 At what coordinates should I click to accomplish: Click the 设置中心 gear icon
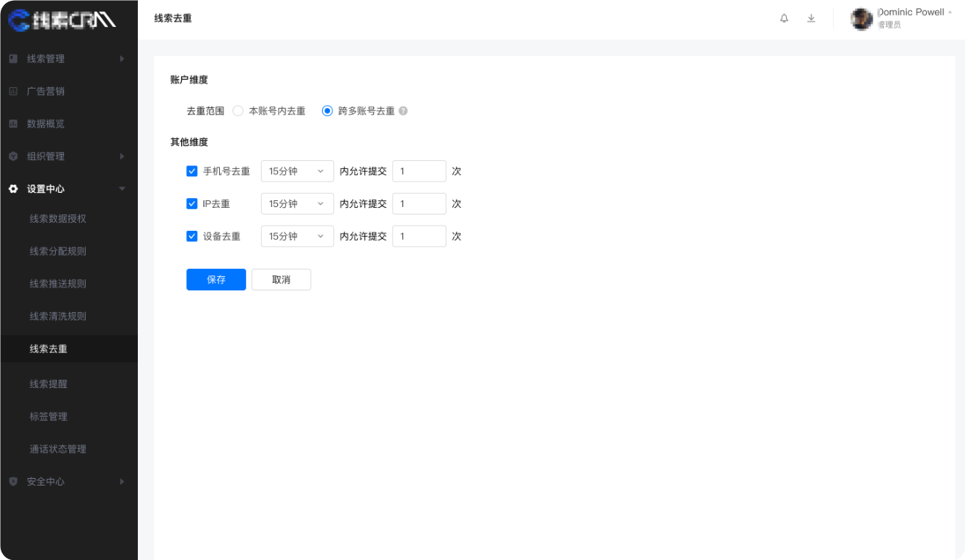pyautogui.click(x=13, y=188)
